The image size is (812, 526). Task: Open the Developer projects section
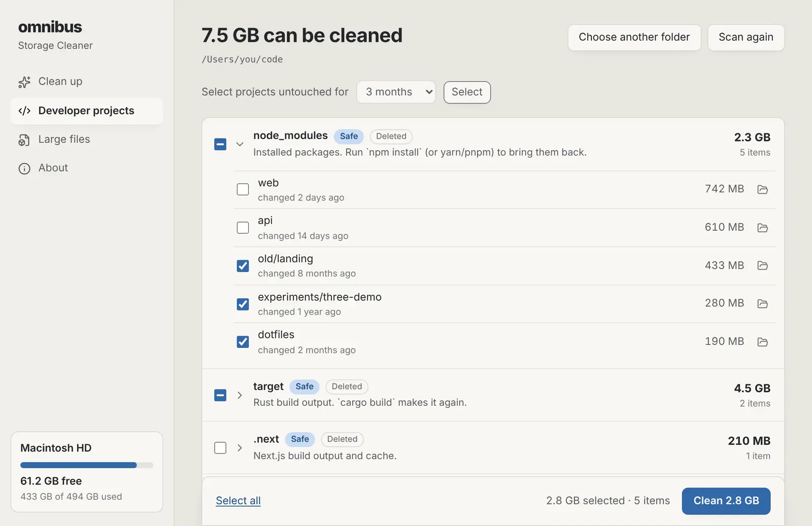click(87, 111)
